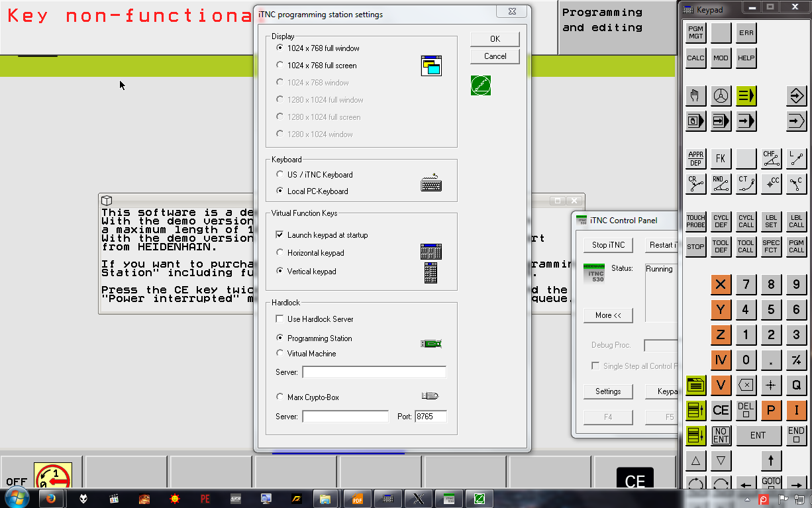Select Virtual Machine hardlock option
This screenshot has width=812, height=508.
[305, 354]
